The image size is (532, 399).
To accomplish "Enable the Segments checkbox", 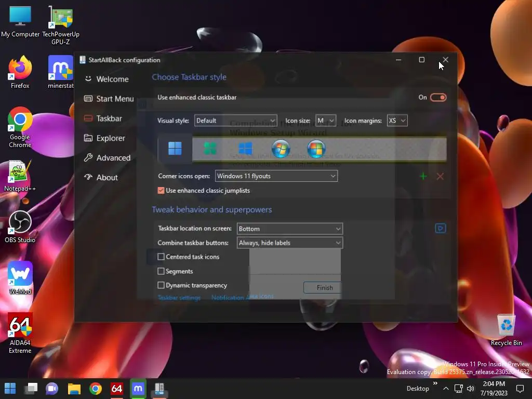I will 161,271.
